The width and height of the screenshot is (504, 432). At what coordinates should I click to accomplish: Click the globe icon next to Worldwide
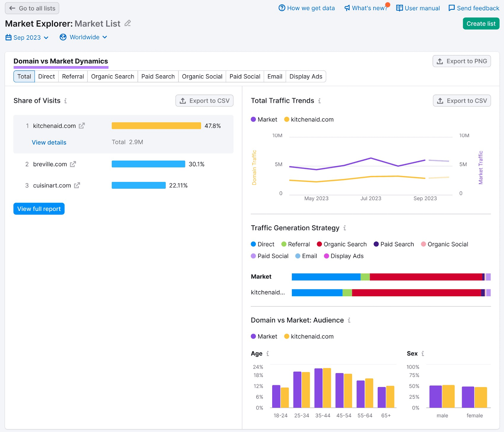point(63,37)
